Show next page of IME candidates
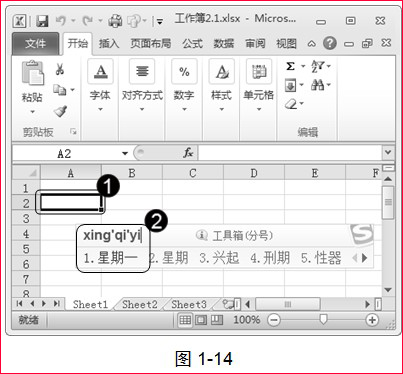This screenshot has width=403, height=374. pyautogui.click(x=365, y=258)
